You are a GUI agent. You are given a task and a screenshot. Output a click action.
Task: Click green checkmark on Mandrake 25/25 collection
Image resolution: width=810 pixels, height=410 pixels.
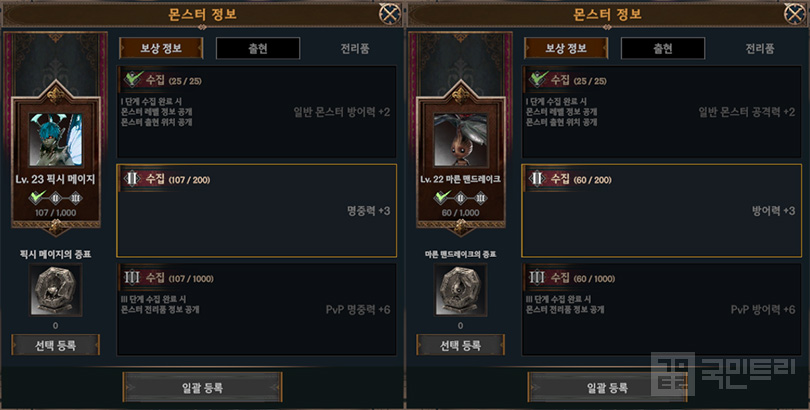click(538, 79)
